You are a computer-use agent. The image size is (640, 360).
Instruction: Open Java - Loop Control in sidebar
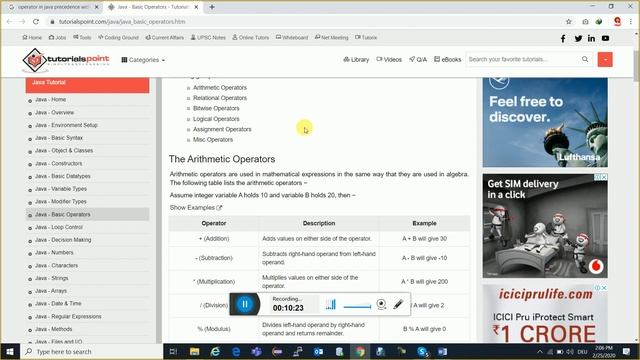point(58,227)
